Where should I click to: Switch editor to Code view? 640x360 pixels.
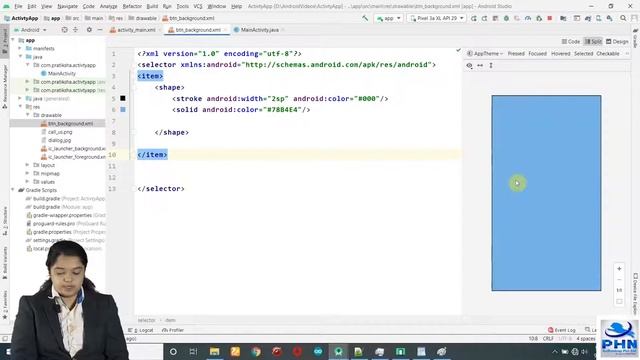(x=571, y=42)
